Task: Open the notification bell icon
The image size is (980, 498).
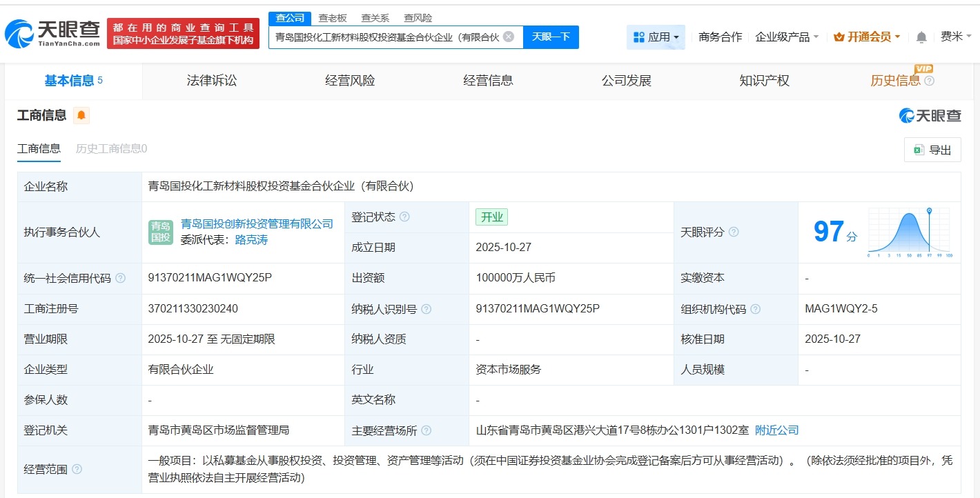Action: point(921,37)
